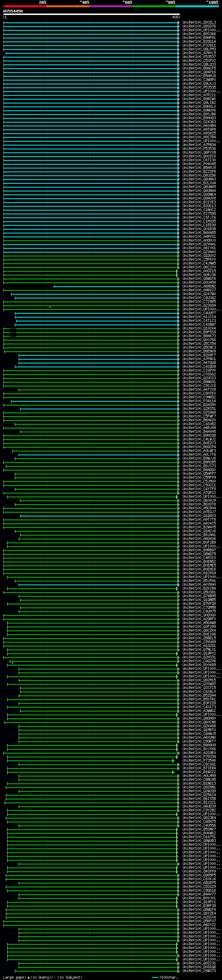Select the UniRef100_B9RCW0 label
Viewport: 222px width, 980px height.
tap(199, 99)
